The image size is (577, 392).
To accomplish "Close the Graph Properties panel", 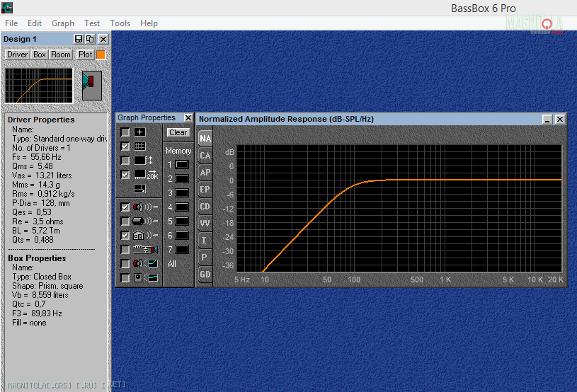I will pos(188,117).
